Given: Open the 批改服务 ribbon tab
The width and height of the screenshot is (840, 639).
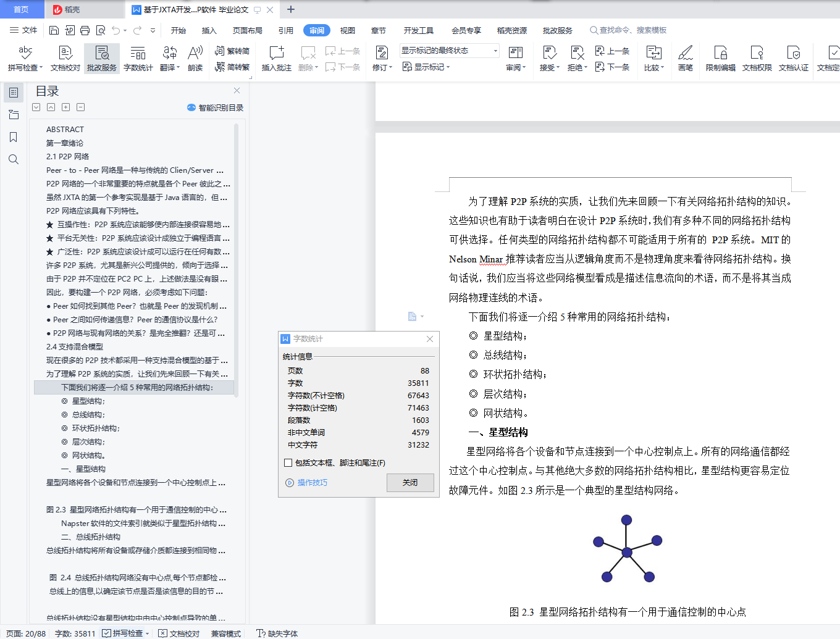Looking at the screenshot, I should pyautogui.click(x=558, y=30).
